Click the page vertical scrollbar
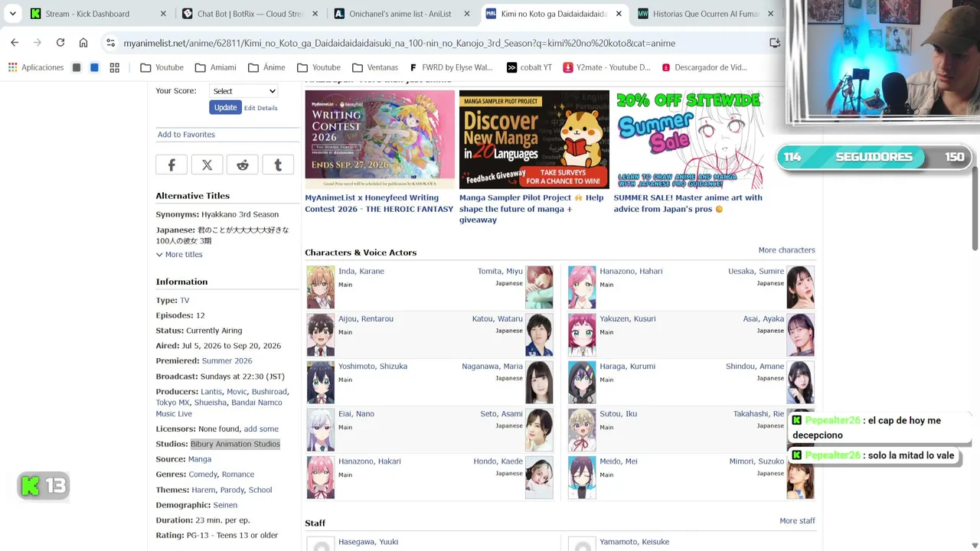This screenshot has height=551, width=980. pos(975,207)
